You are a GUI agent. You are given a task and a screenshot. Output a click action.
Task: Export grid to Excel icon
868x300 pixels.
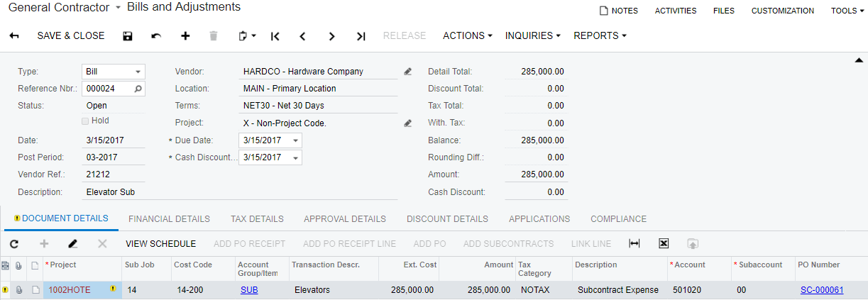[664, 243]
